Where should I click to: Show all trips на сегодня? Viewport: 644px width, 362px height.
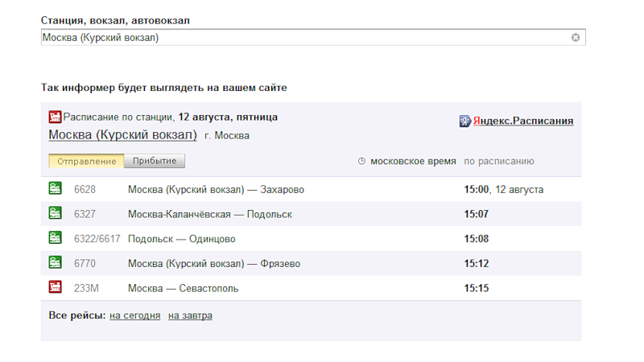[x=135, y=315]
